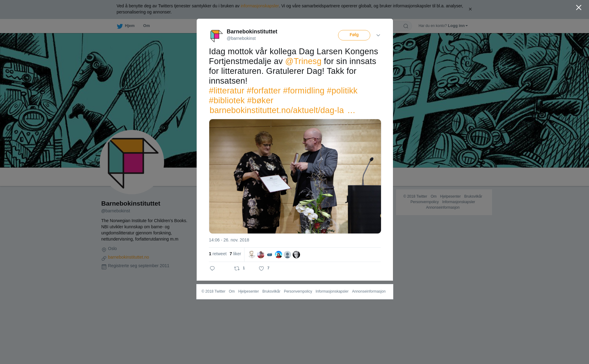The height and width of the screenshot is (364, 589).
Task: Open the @Trinesg mention link
Action: [x=303, y=61]
